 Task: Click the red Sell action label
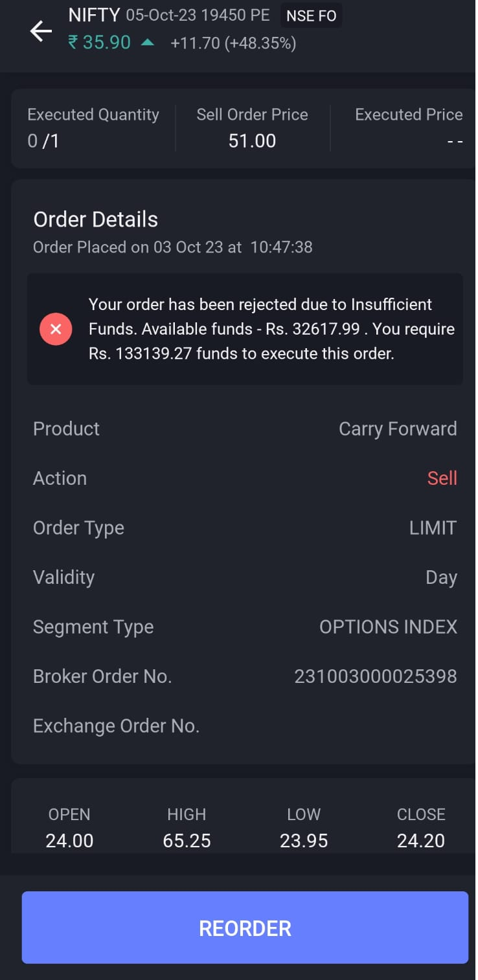[442, 478]
